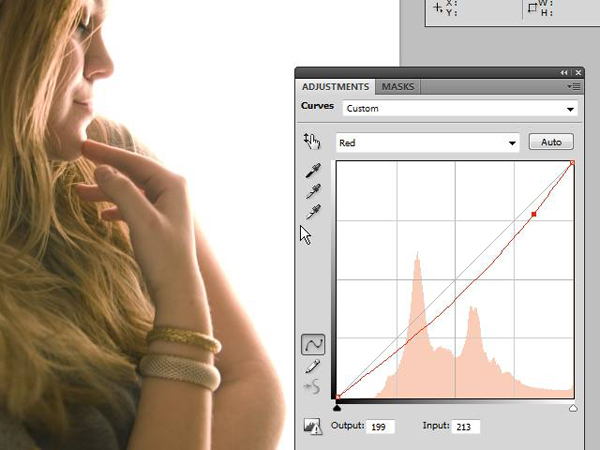The height and width of the screenshot is (450, 600).
Task: Click the white point slider triangle
Action: [573, 408]
